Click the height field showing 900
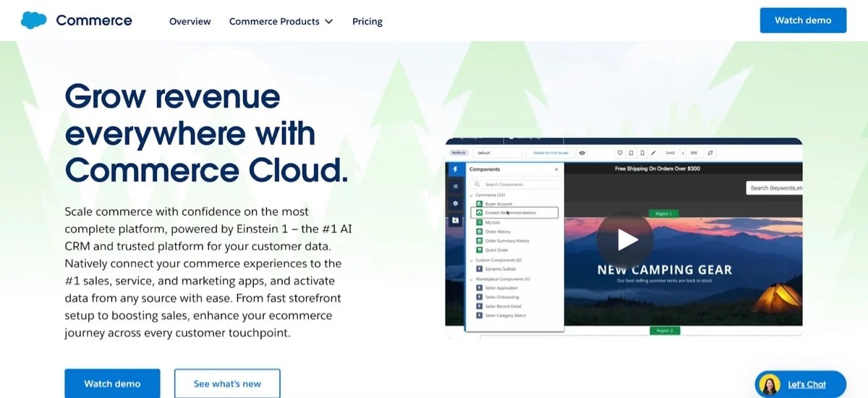The height and width of the screenshot is (398, 868). [694, 153]
